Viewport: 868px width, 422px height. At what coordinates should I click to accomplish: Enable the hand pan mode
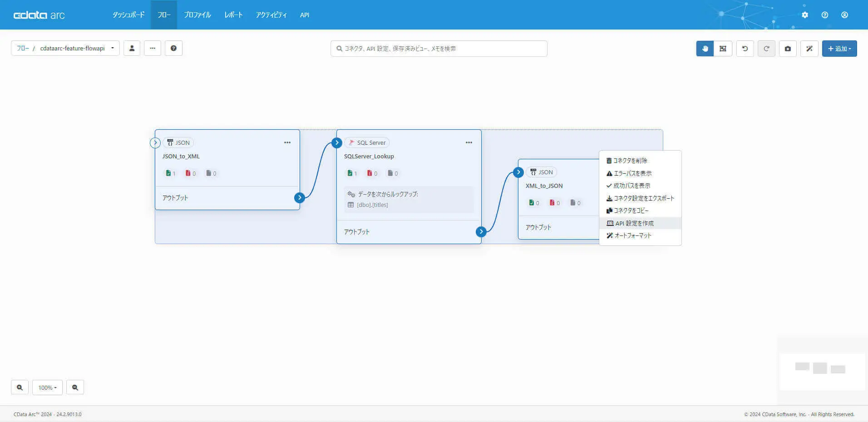[x=705, y=49]
